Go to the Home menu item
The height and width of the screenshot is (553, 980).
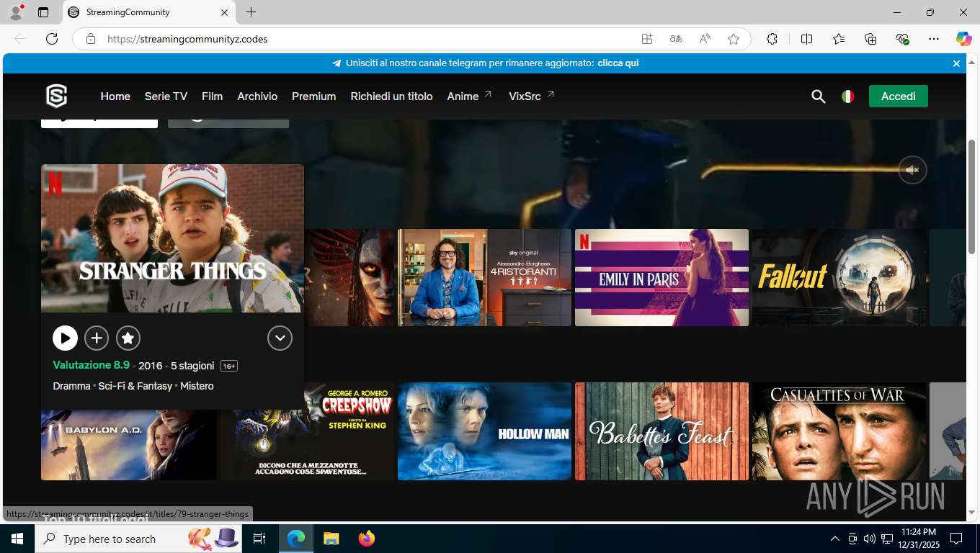click(x=115, y=96)
